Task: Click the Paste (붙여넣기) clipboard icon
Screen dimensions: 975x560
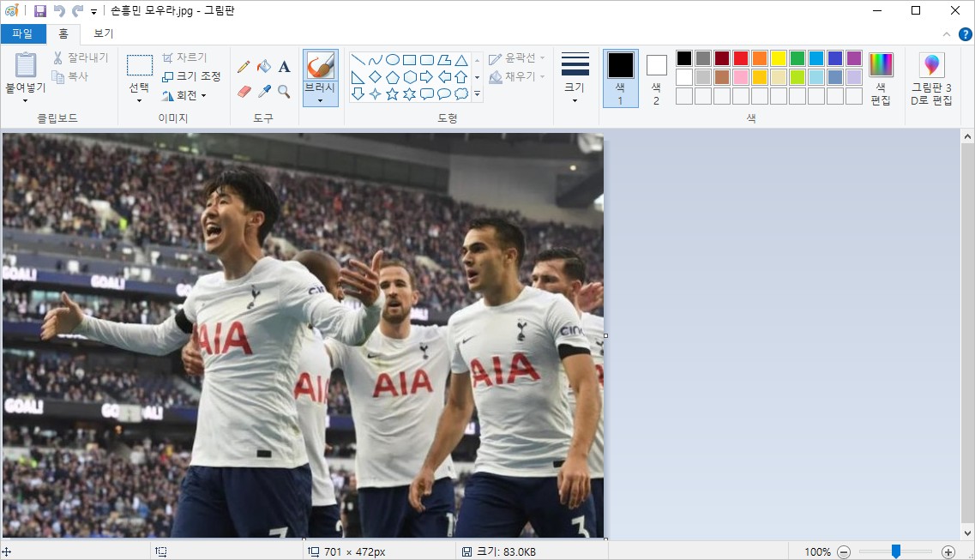Action: [x=26, y=64]
